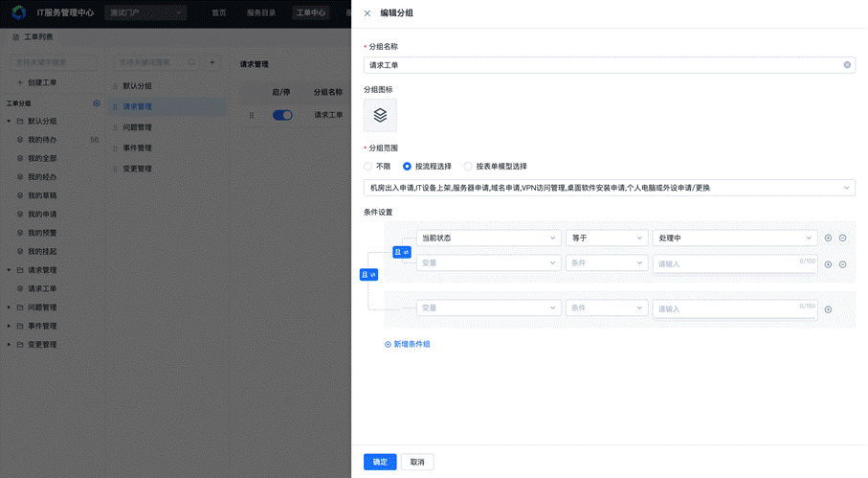The image size is (868, 478).
Task: Open the 等于 condition dropdown
Action: click(607, 239)
